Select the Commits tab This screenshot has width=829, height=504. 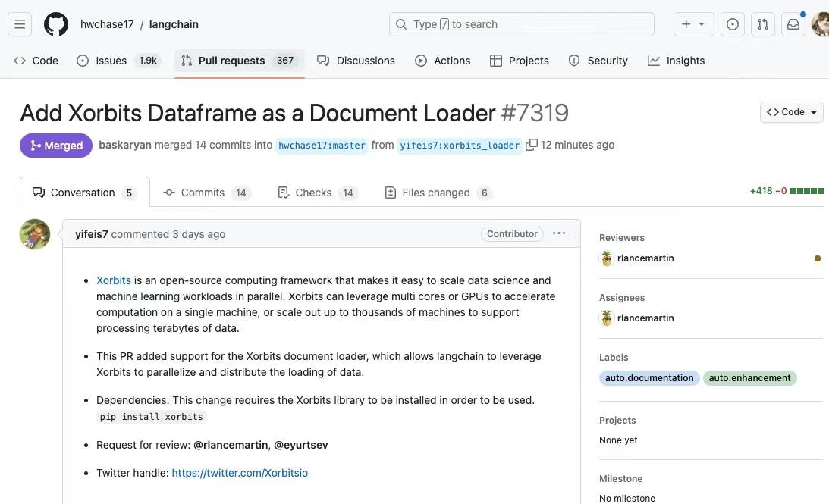point(207,193)
